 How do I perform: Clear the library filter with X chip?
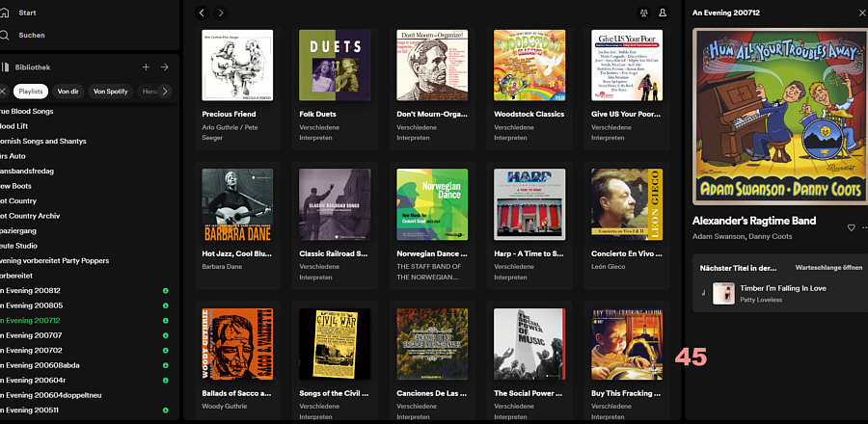coord(3,92)
